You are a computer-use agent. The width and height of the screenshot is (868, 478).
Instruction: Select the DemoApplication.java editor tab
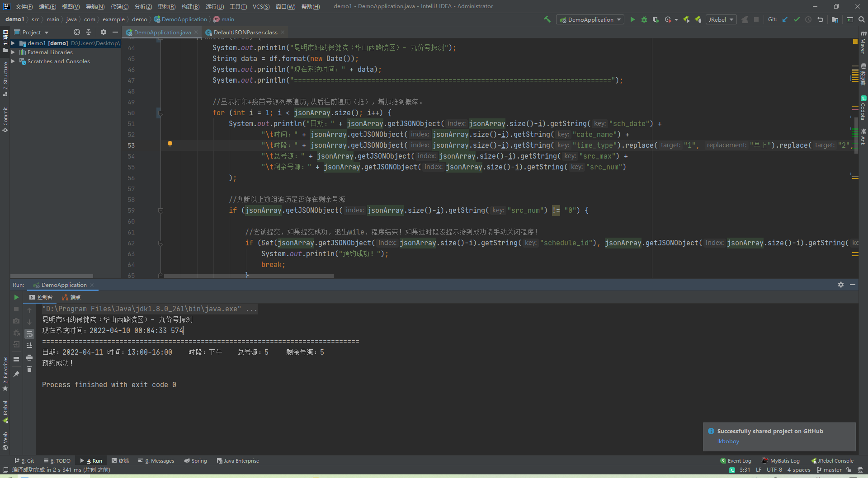click(x=162, y=32)
